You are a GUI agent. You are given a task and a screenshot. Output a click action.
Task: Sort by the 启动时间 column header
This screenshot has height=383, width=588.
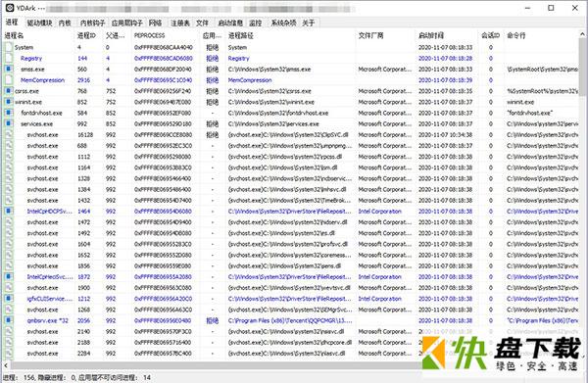click(x=431, y=35)
